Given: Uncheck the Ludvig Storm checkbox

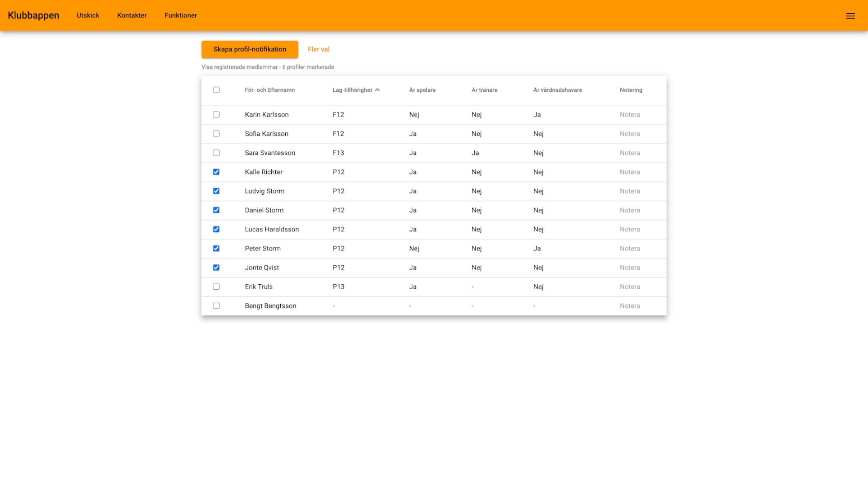Looking at the screenshot, I should [x=216, y=191].
